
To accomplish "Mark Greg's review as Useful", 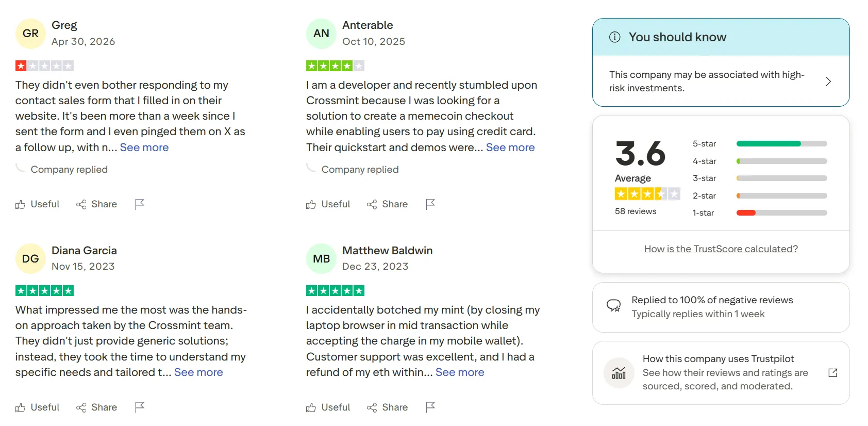I will tap(37, 204).
